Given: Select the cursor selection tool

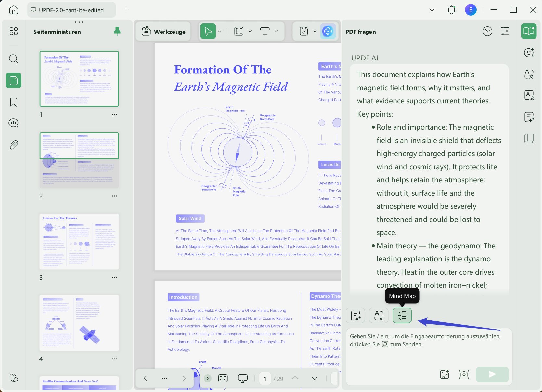Looking at the screenshot, I should (x=208, y=31).
